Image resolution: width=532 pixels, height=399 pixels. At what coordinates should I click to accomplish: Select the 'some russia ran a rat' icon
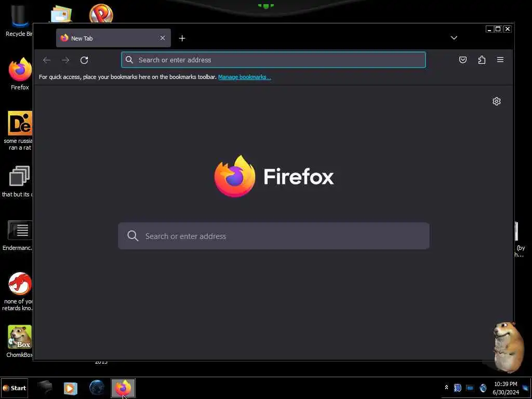point(19,130)
